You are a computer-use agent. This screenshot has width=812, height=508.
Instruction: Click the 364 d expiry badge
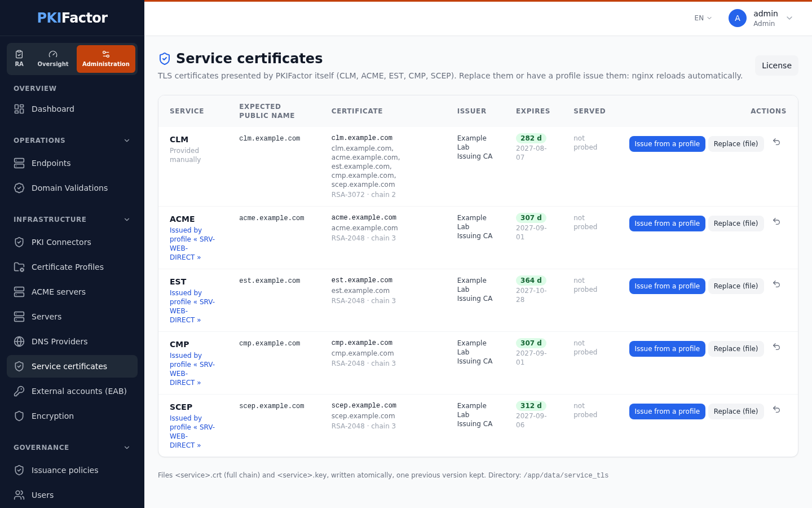coord(531,281)
